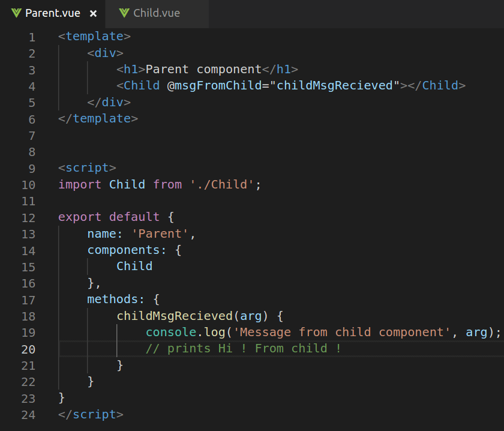The height and width of the screenshot is (431, 504).
Task: Click the prints Hi comment line
Action: (x=244, y=349)
